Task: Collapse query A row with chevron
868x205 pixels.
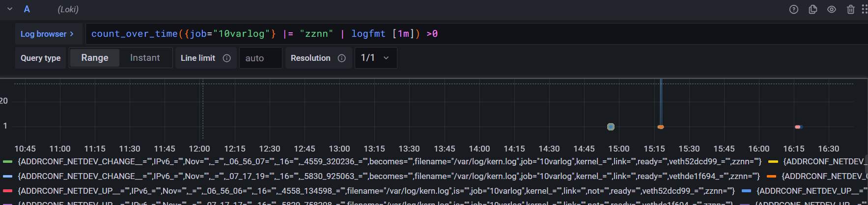Action: (10, 9)
